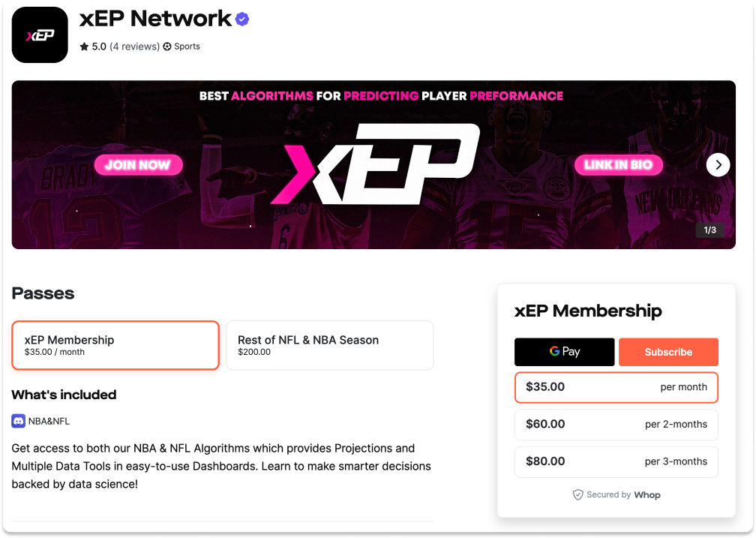Select the $60.00 per 2-months plan
The width and height of the screenshot is (756, 538).
pos(616,424)
